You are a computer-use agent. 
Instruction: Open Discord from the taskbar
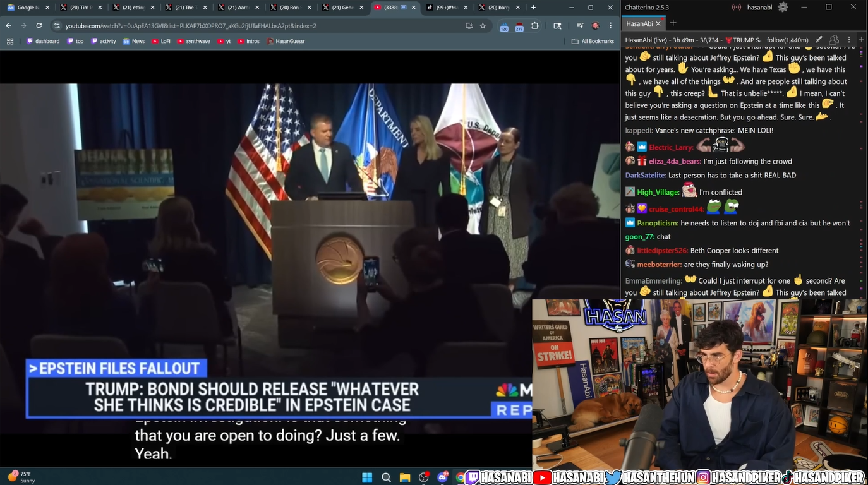(x=442, y=477)
